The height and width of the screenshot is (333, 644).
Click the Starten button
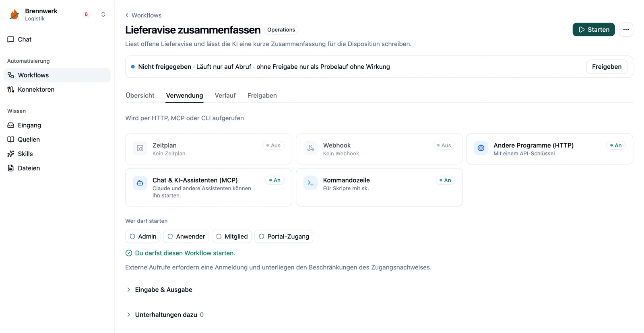(594, 30)
